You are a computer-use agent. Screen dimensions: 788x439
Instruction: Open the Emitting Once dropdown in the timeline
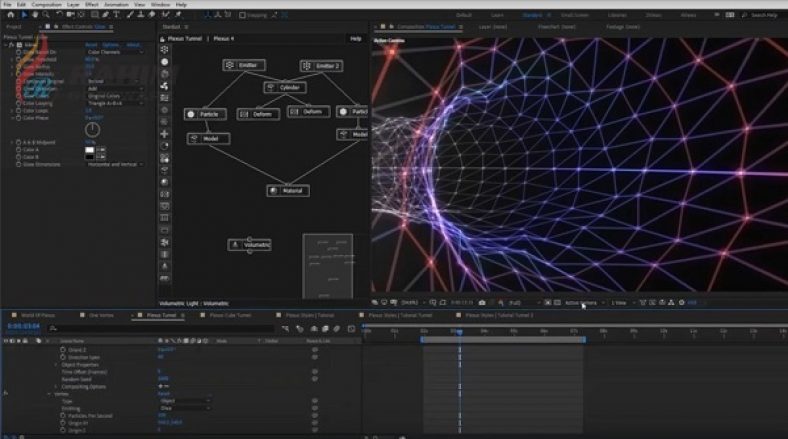pos(183,408)
